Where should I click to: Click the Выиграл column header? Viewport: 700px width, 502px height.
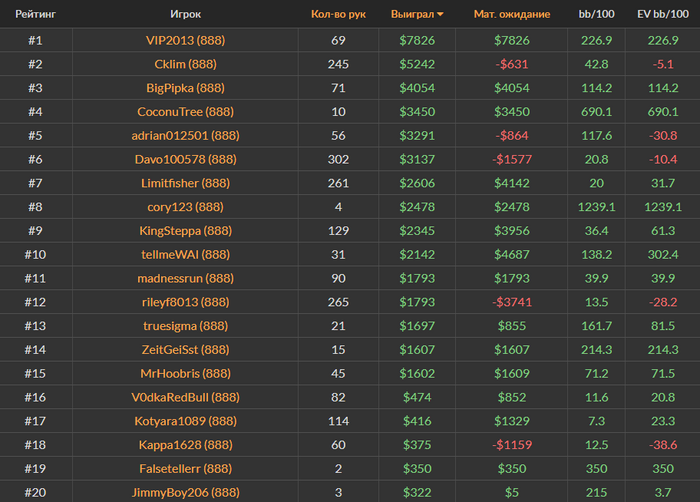click(411, 15)
